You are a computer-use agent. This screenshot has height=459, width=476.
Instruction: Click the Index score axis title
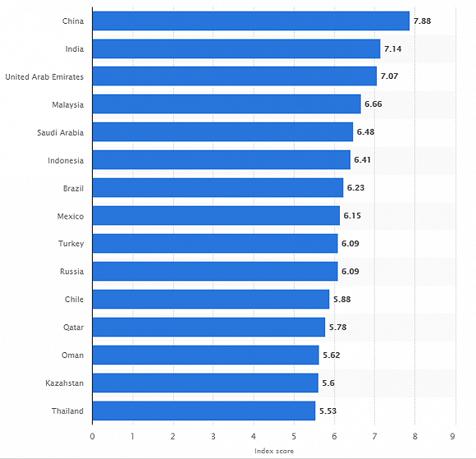[274, 451]
